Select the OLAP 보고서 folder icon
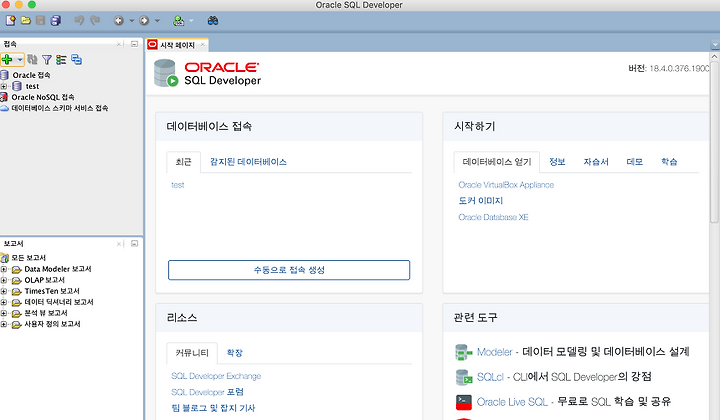720x420 pixels. click(17, 280)
